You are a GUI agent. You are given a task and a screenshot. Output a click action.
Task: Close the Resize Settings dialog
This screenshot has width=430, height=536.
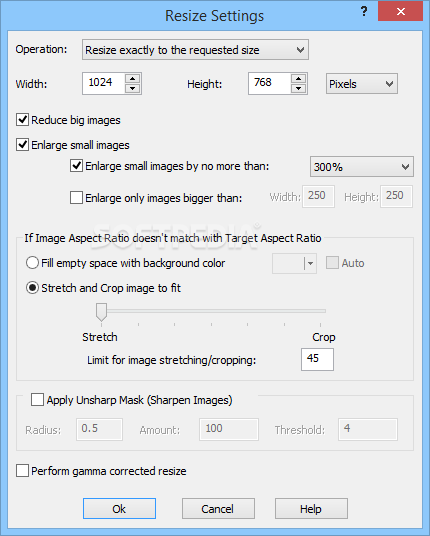tap(401, 11)
